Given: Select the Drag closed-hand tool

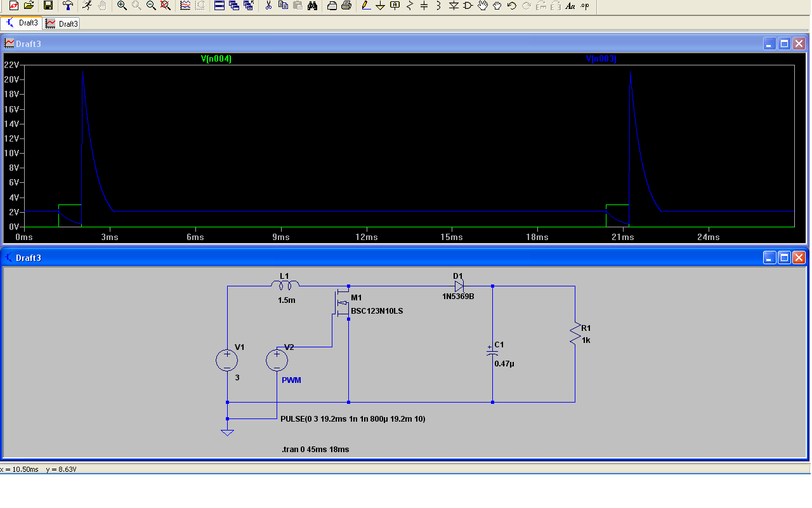Looking at the screenshot, I should click(x=497, y=6).
